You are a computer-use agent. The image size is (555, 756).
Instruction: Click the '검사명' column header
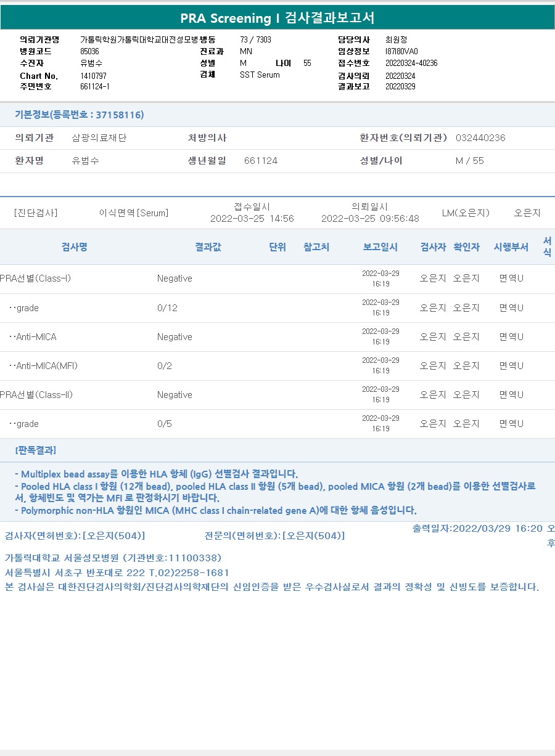click(74, 246)
